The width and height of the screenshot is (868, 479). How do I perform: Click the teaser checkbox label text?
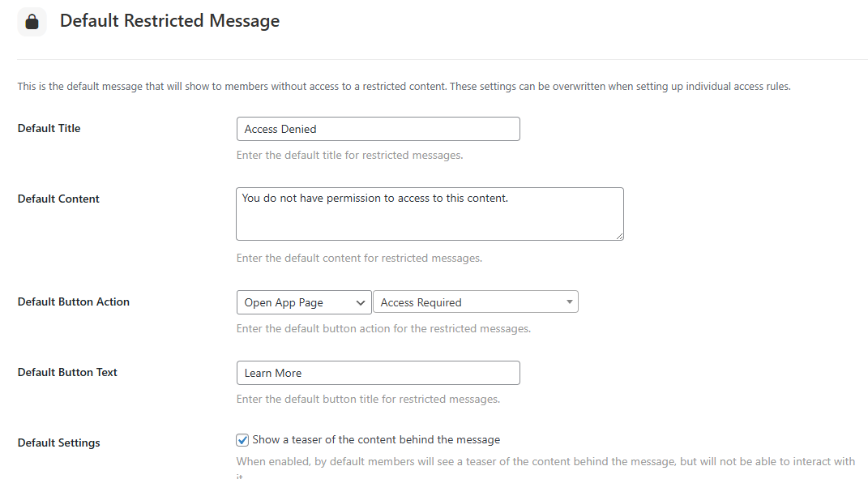[x=375, y=439]
